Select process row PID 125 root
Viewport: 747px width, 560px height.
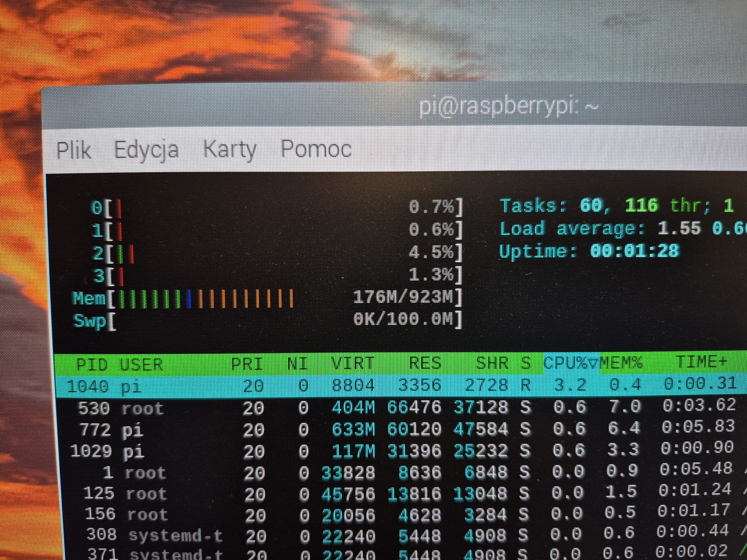pyautogui.click(x=403, y=493)
